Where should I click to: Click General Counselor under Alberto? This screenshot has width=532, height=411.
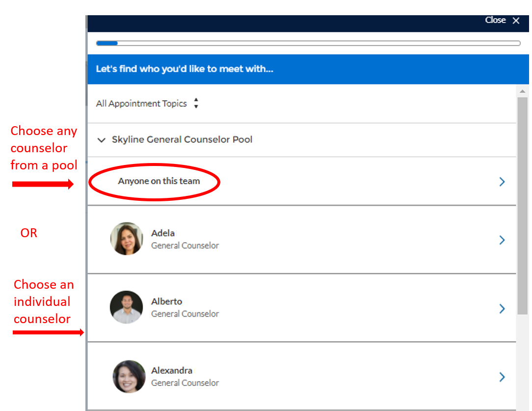(x=185, y=314)
